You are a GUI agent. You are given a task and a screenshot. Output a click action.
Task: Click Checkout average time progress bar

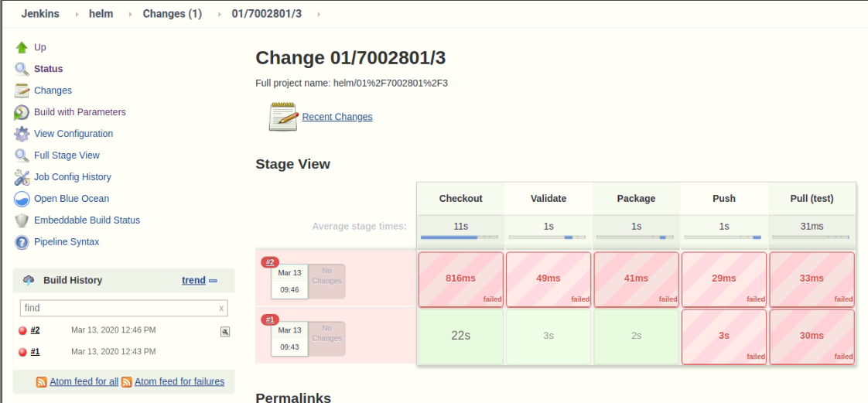point(459,237)
